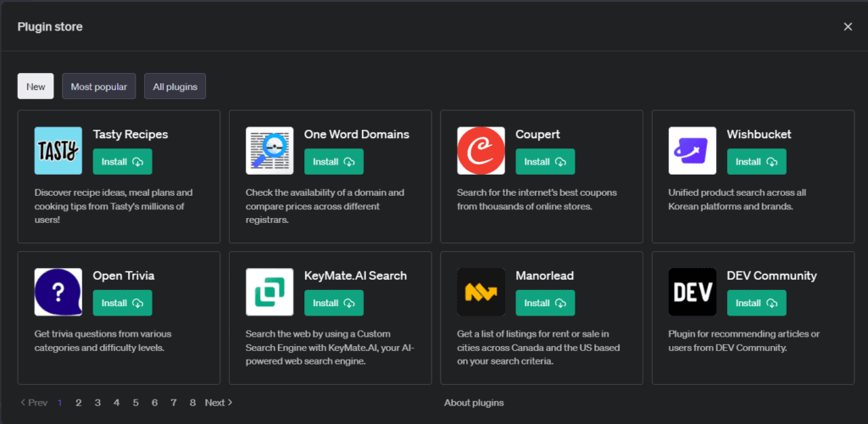This screenshot has width=868, height=424.
Task: Click the One Word Domains magnifier icon
Action: (x=270, y=151)
